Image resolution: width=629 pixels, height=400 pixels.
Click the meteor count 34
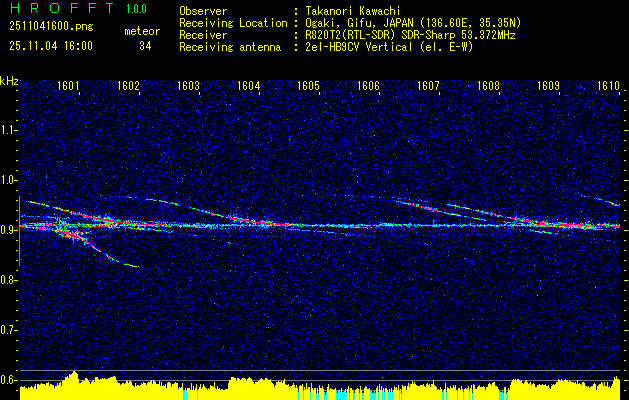pyautogui.click(x=145, y=46)
